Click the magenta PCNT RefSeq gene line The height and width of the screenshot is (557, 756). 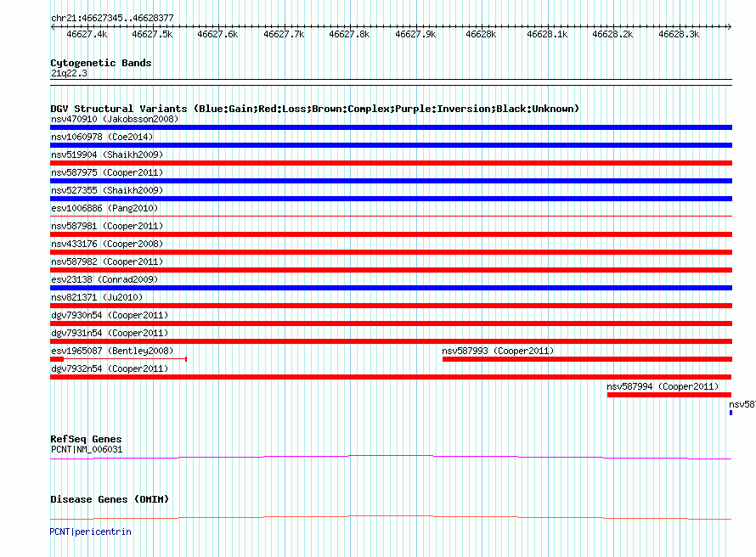pos(391,457)
